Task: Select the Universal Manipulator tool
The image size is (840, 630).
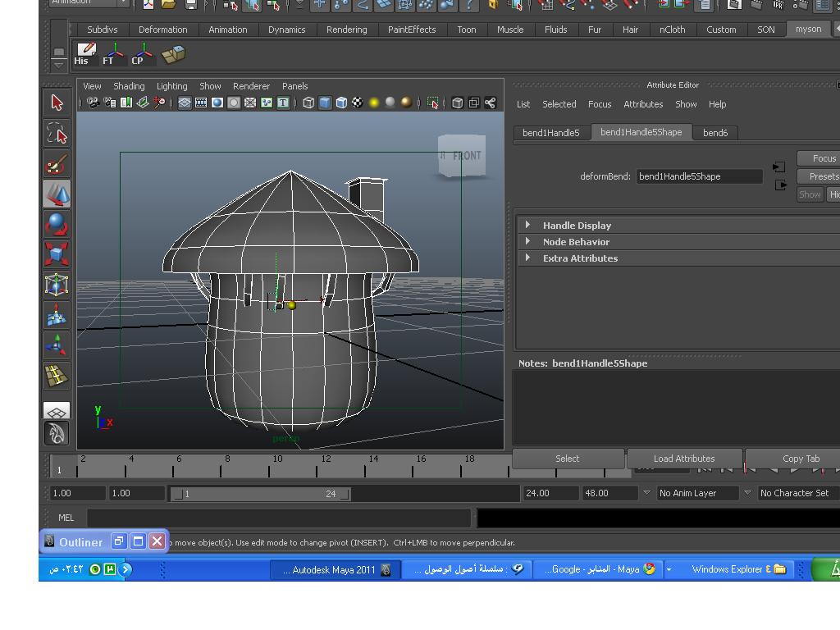Action: [x=57, y=285]
